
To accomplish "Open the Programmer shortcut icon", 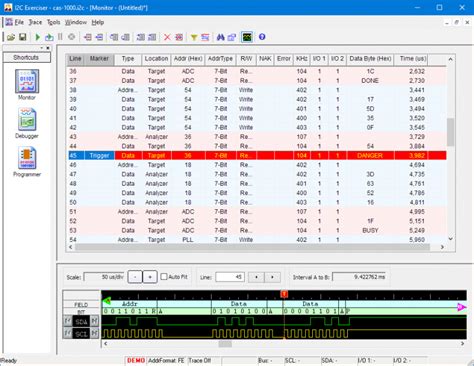I will [27, 158].
